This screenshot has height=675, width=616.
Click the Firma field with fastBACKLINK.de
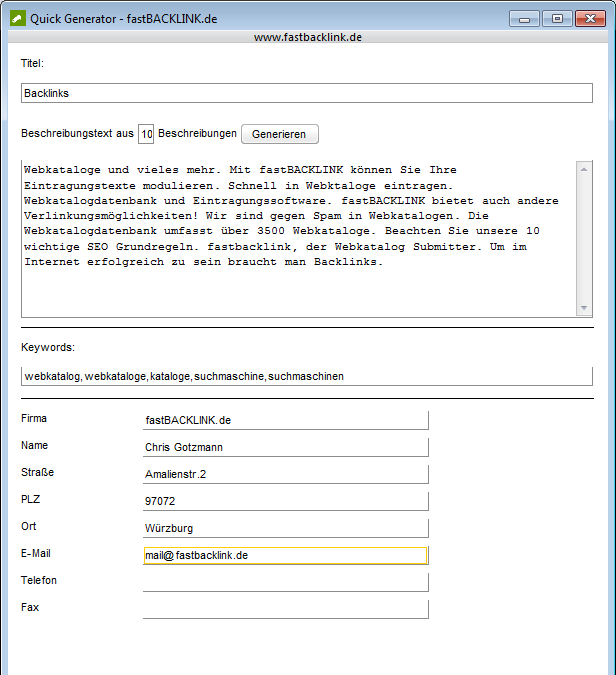286,420
